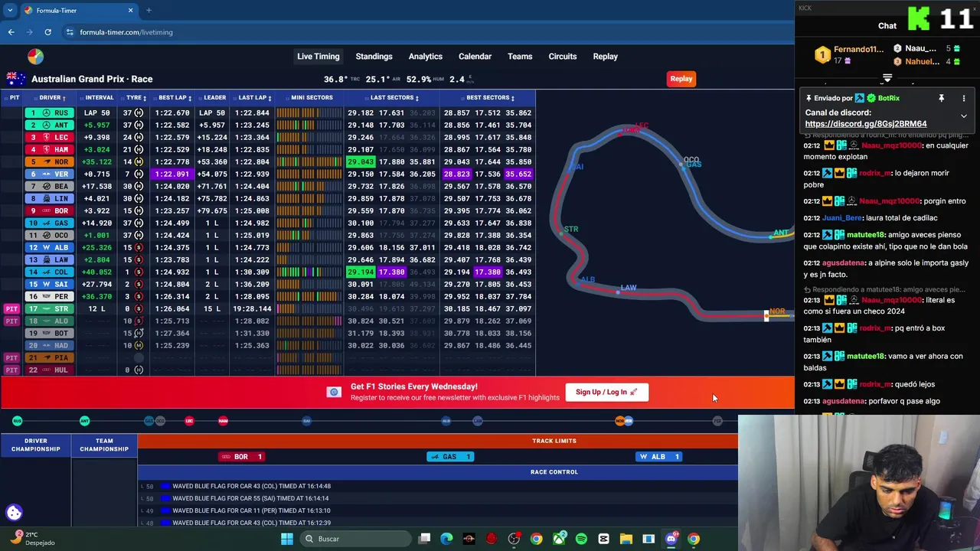Click the browser back arrow

[11, 32]
